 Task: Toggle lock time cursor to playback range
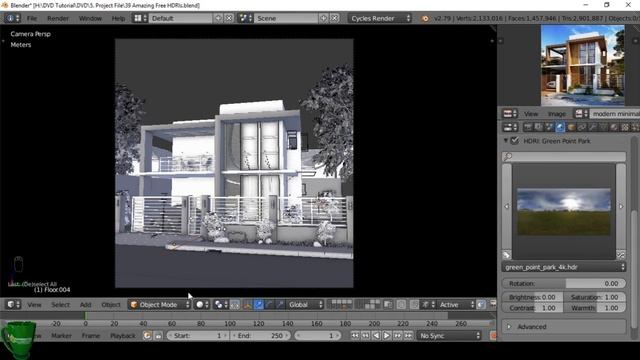click(x=158, y=336)
